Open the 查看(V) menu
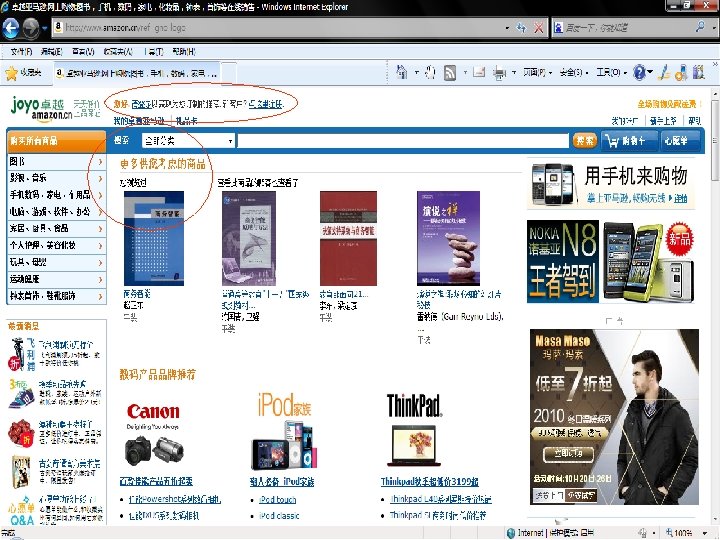The image size is (720, 540). click(83, 51)
